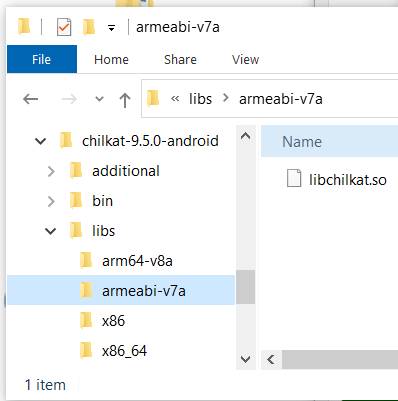Screen dimensions: 398x401
Task: Select the libs folder in tree
Action: click(x=104, y=231)
